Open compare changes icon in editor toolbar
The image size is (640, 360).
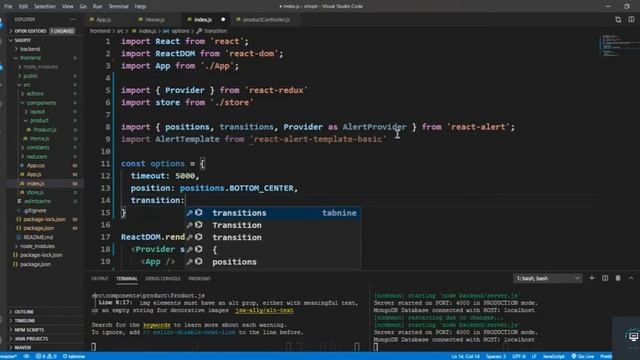coord(618,20)
